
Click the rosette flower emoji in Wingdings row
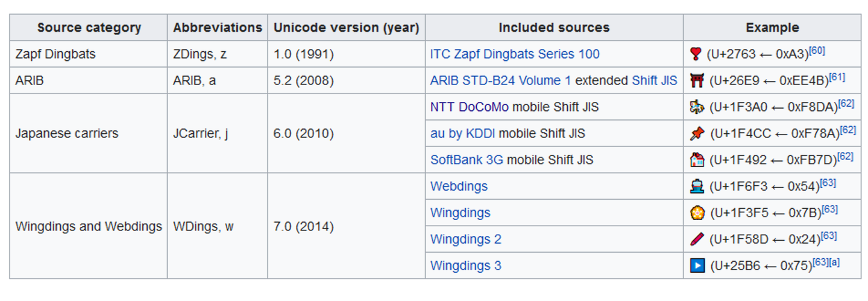tap(697, 213)
